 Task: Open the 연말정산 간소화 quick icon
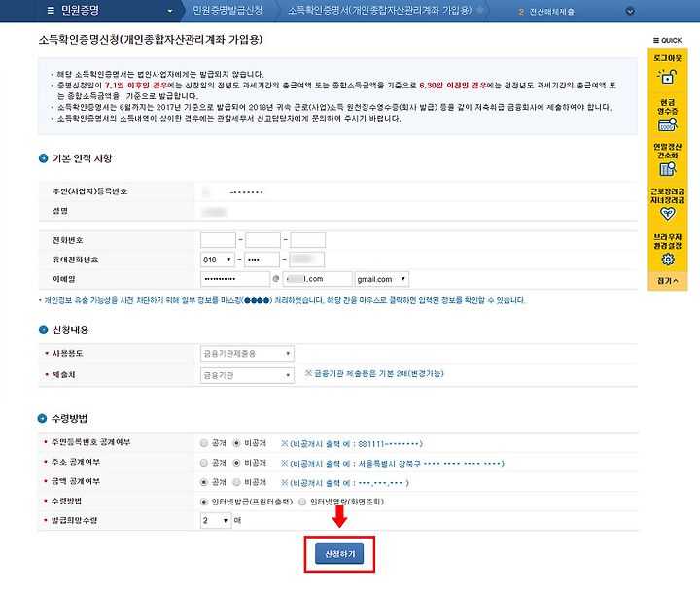coord(667,169)
